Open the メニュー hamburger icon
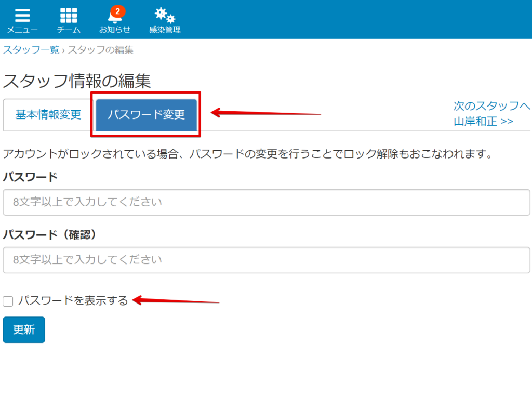The image size is (532, 409). pyautogui.click(x=22, y=14)
